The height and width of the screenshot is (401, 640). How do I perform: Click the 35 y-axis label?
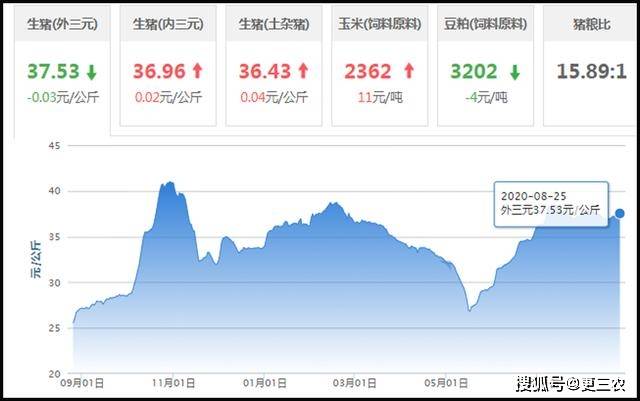54,237
